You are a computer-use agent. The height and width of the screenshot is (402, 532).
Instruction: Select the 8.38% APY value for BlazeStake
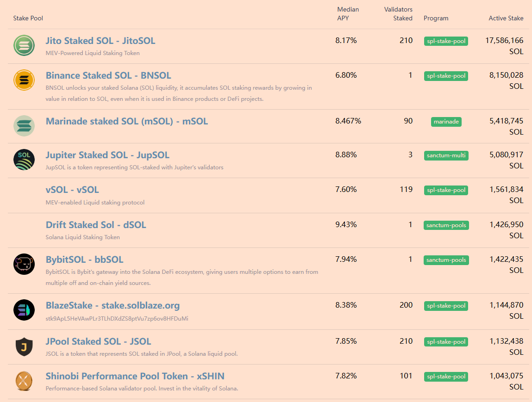coord(346,305)
